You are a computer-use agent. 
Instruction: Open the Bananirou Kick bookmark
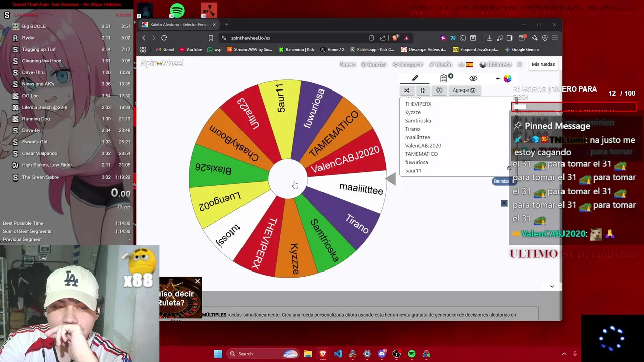(296, 49)
